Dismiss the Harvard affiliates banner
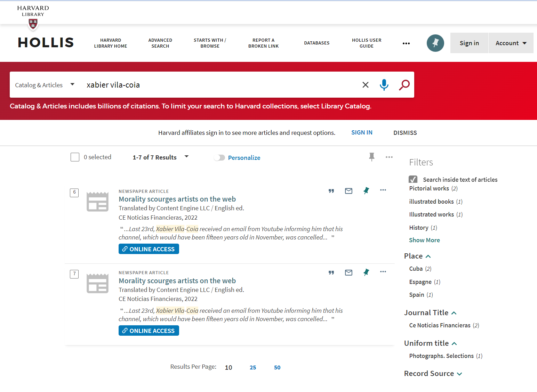 405,133
